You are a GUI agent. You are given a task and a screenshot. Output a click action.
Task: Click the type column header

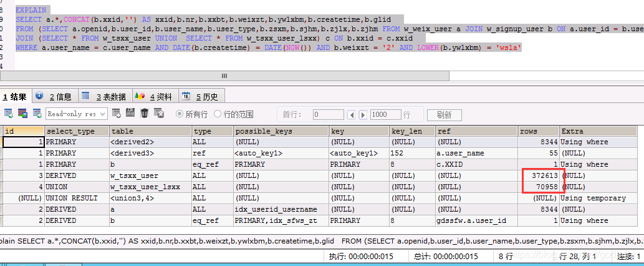[213, 131]
